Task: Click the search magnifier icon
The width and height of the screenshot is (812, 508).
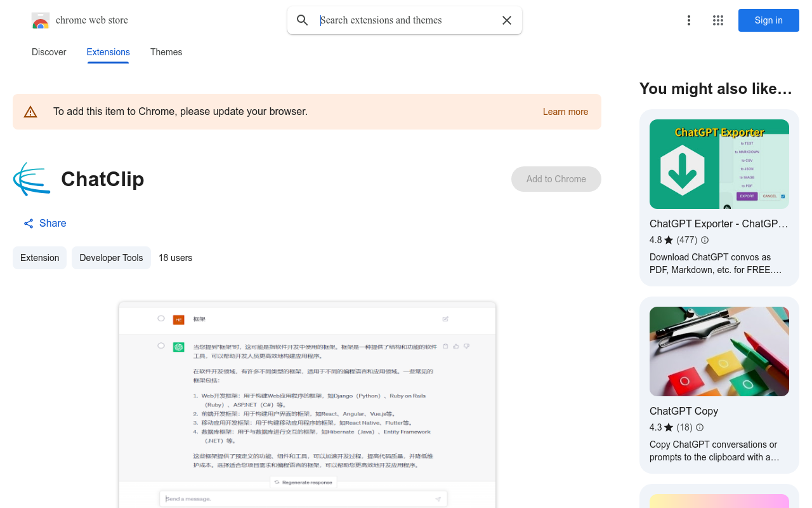Action: 303,20
